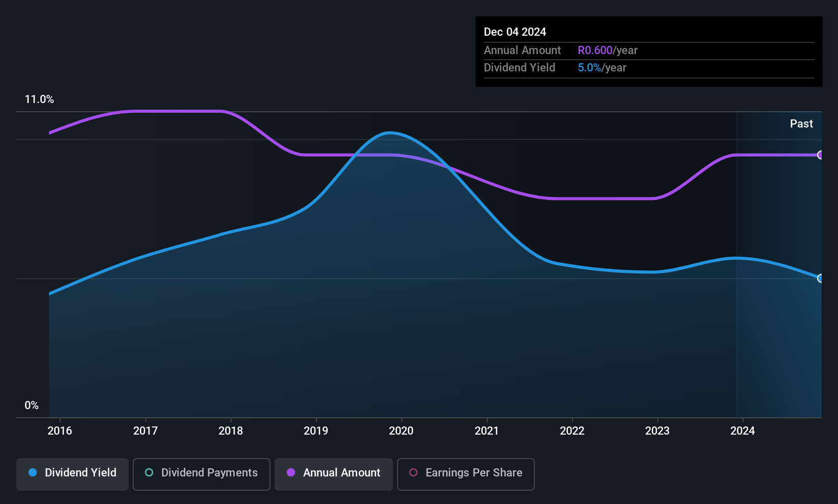Click the 2024 label on the x-axis
The width and height of the screenshot is (838, 504).
[743, 431]
